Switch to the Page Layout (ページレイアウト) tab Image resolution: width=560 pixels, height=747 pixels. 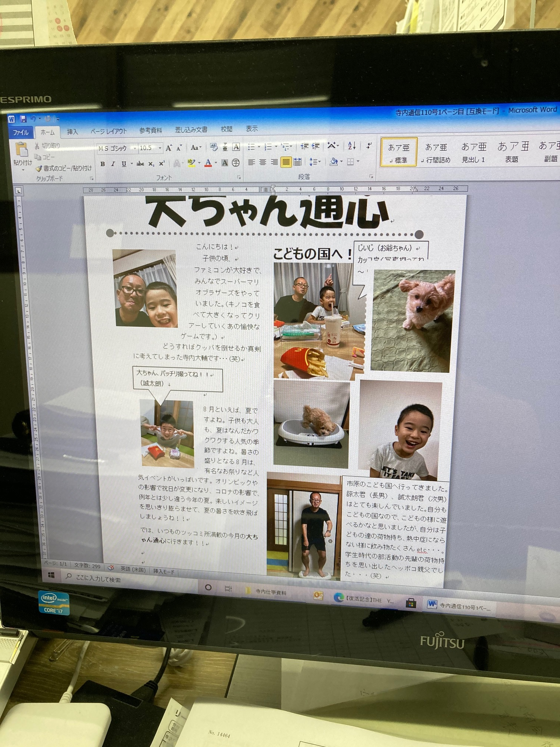point(109,131)
